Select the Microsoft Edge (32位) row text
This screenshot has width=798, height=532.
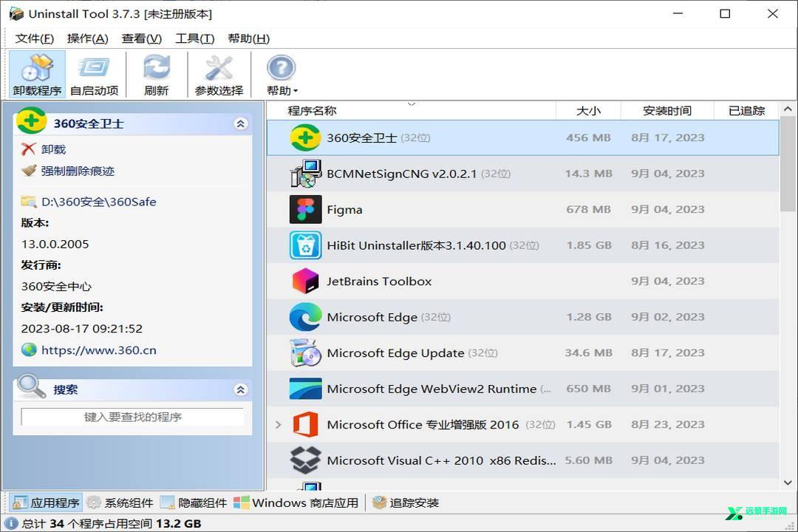point(389,317)
